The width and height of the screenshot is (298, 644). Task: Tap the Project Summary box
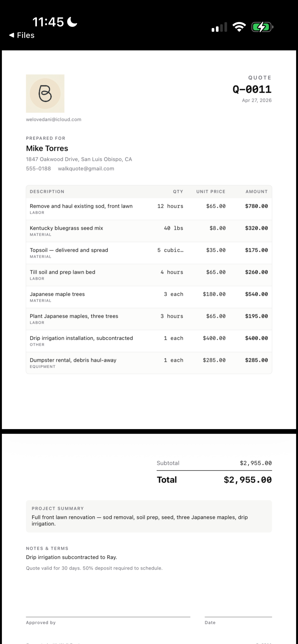(149, 516)
